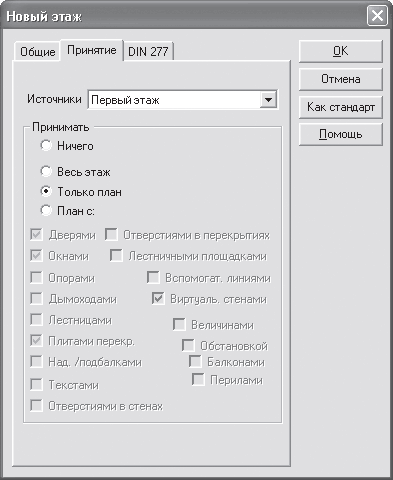Switch to the Общие tab
Screen dimensions: 393x480
click(37, 52)
